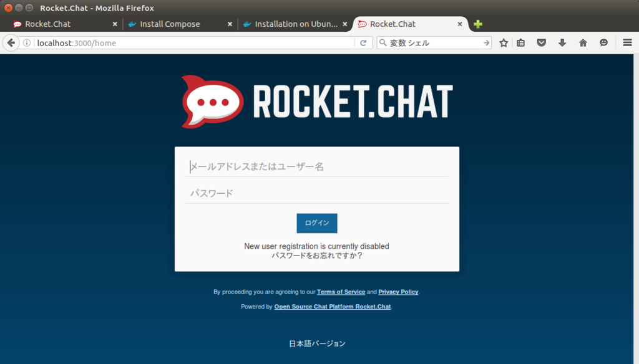Click 'New user registration is currently disabled' text
Viewport: 639px width, 364px height.
(316, 246)
